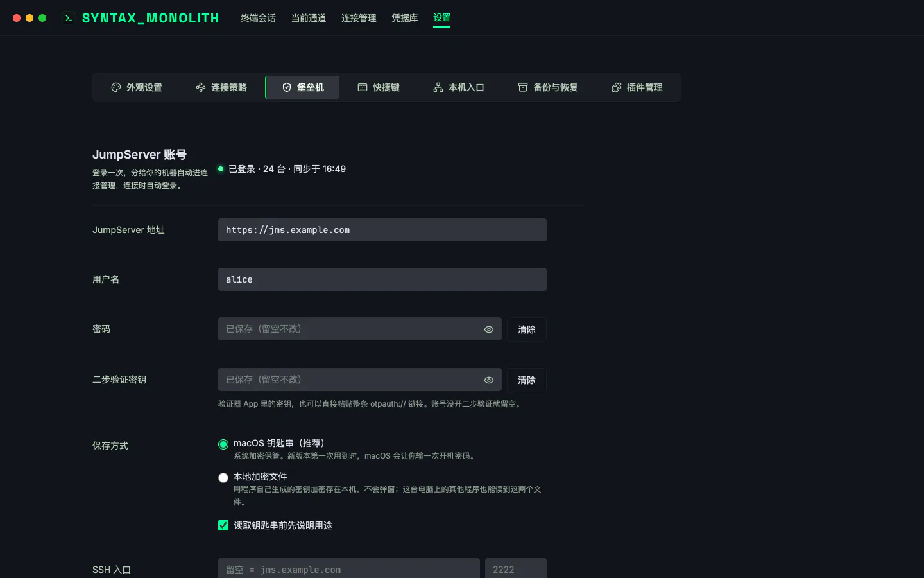This screenshot has height=578, width=924.
Task: Click the SSH port field showing 2222
Action: click(516, 569)
